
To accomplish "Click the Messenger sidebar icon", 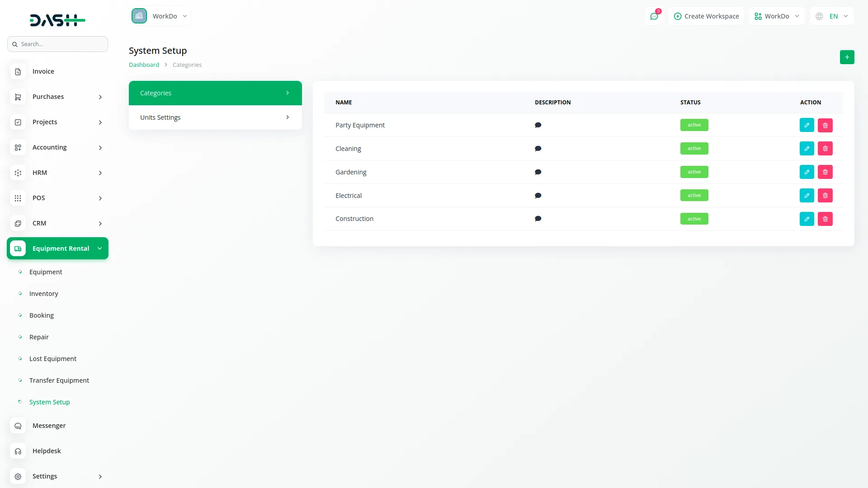I will tap(18, 426).
